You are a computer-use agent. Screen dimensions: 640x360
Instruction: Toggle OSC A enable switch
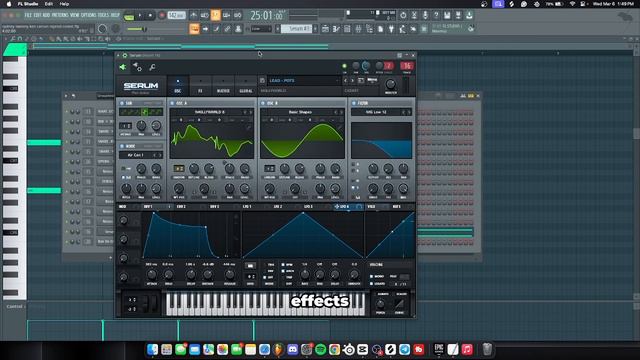(172, 103)
